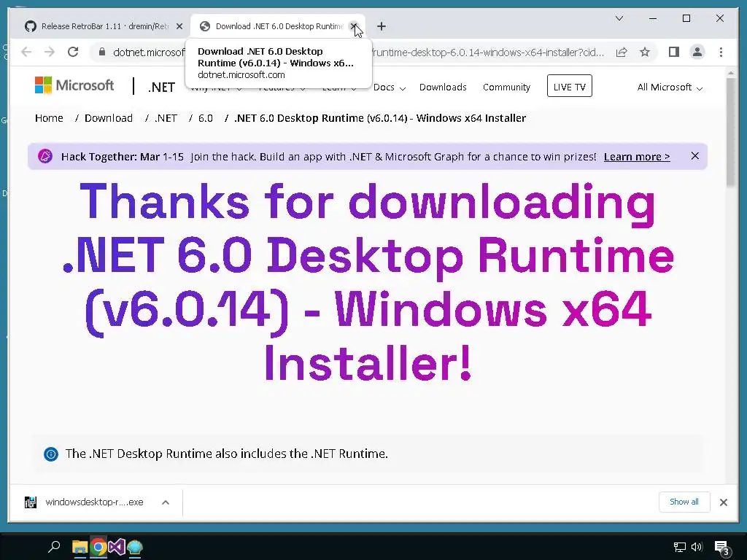This screenshot has height=560, width=747.
Task: Close the Download .NET 6.0 Desktop Runtime tab
Action: point(354,26)
